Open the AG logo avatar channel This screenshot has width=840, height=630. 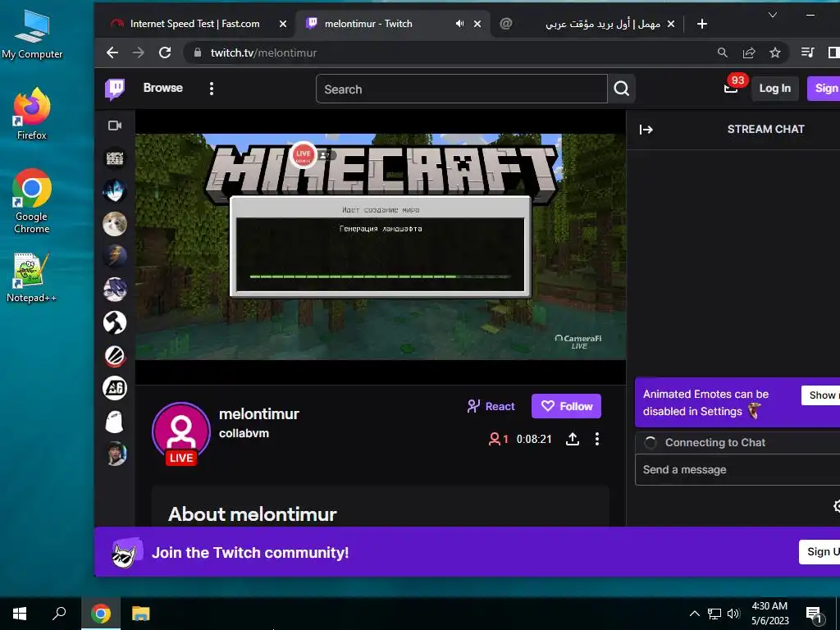click(115, 388)
